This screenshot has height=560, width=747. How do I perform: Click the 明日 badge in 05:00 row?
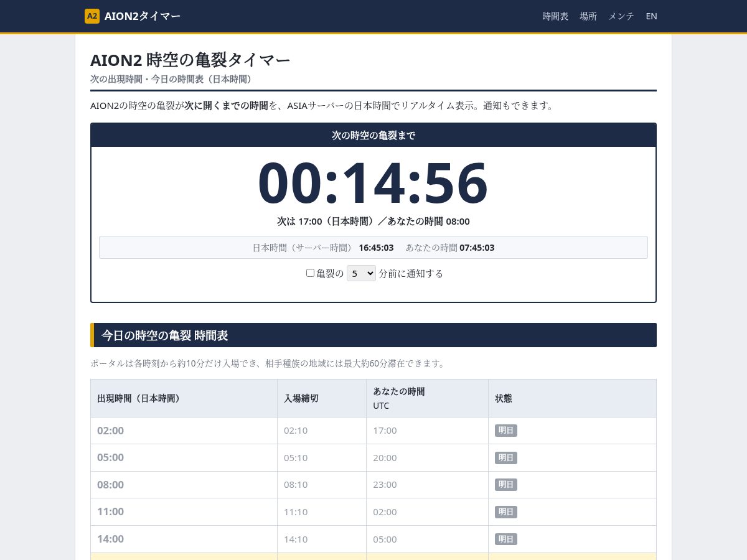(506, 457)
